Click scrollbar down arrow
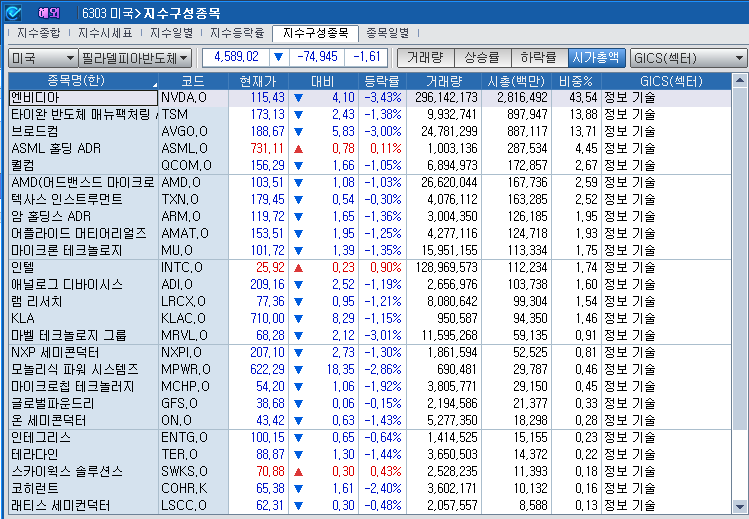Image resolution: width=749 pixels, height=519 pixels. click(x=739, y=507)
